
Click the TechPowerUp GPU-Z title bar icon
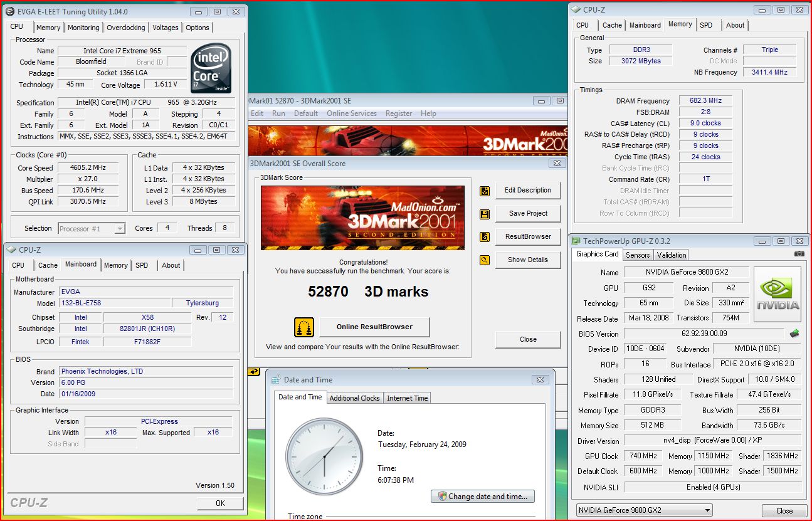coord(576,241)
